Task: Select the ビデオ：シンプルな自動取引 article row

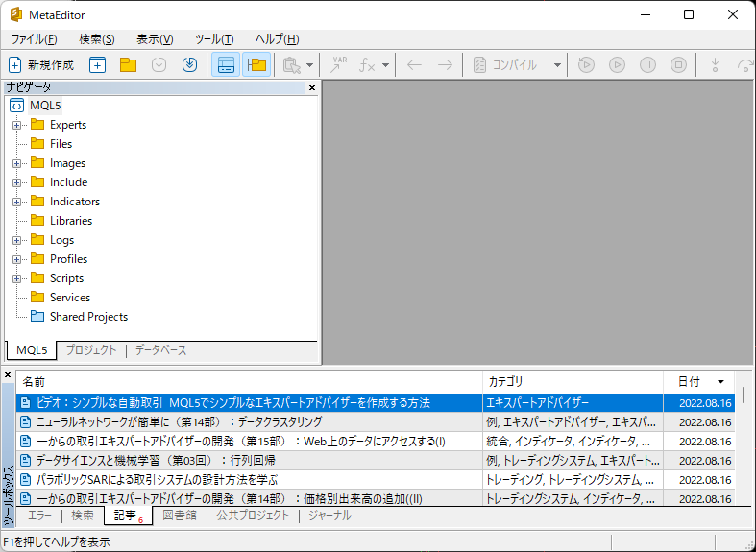Action: (376, 402)
